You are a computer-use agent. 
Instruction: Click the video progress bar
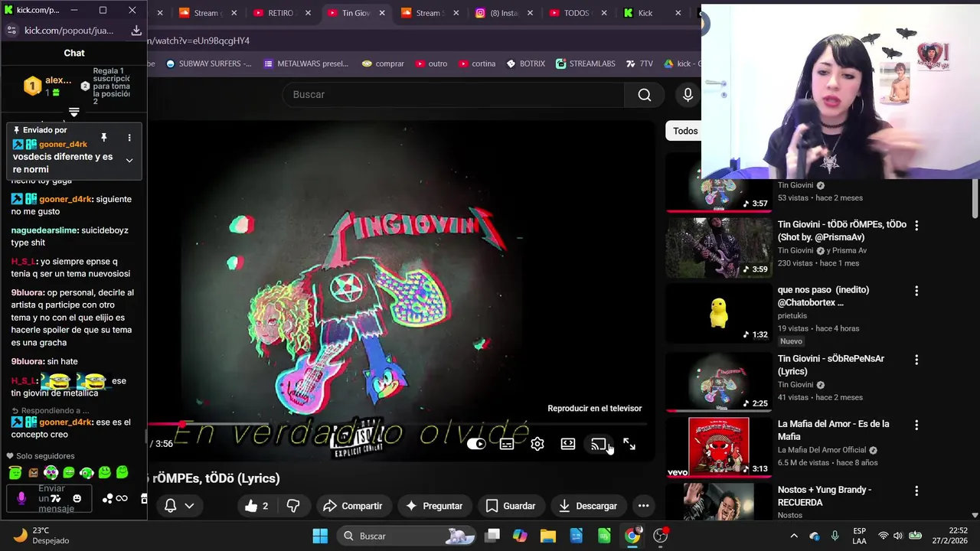398,423
